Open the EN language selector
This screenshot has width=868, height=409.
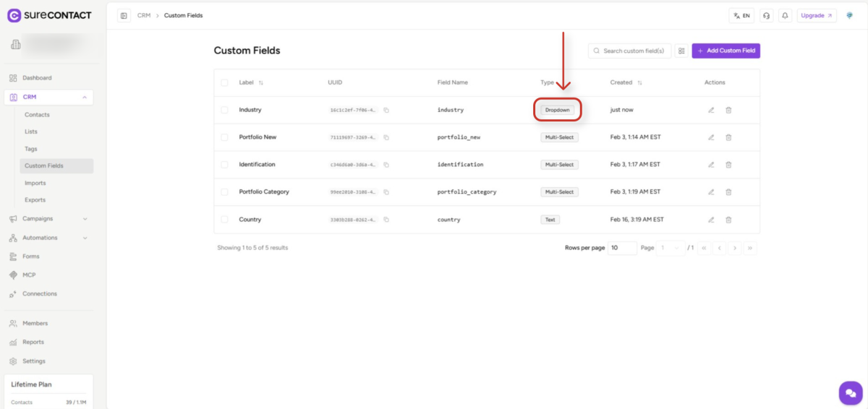pos(741,15)
